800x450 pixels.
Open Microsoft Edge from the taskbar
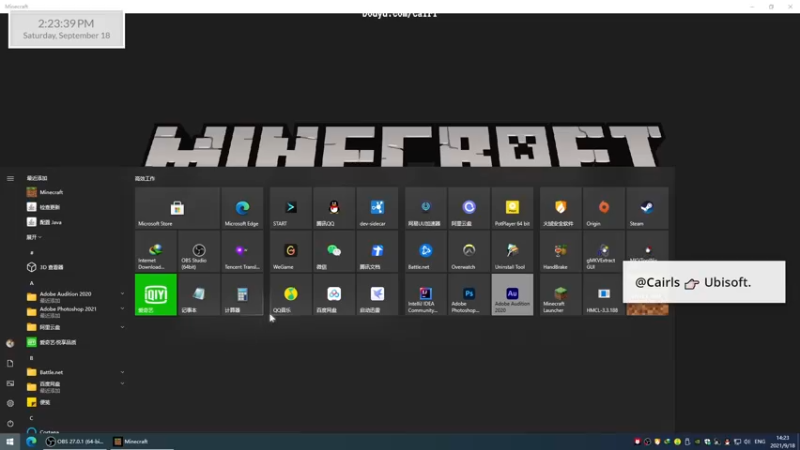(31, 442)
